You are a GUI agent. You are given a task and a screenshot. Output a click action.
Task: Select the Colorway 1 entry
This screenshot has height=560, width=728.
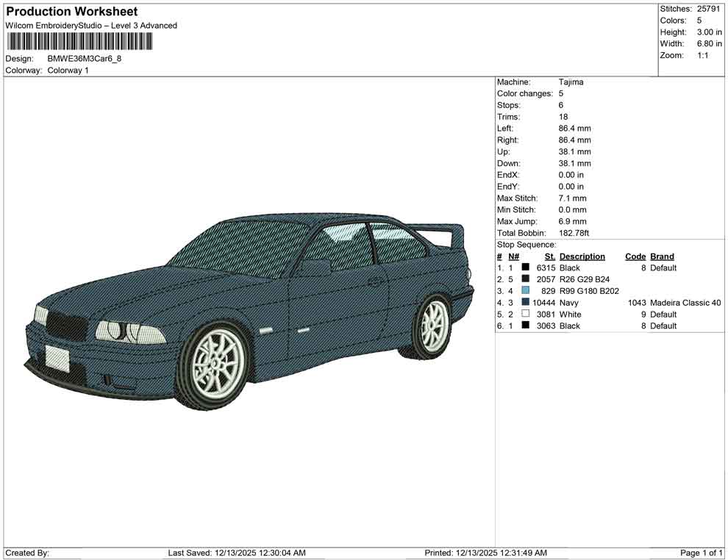point(68,71)
